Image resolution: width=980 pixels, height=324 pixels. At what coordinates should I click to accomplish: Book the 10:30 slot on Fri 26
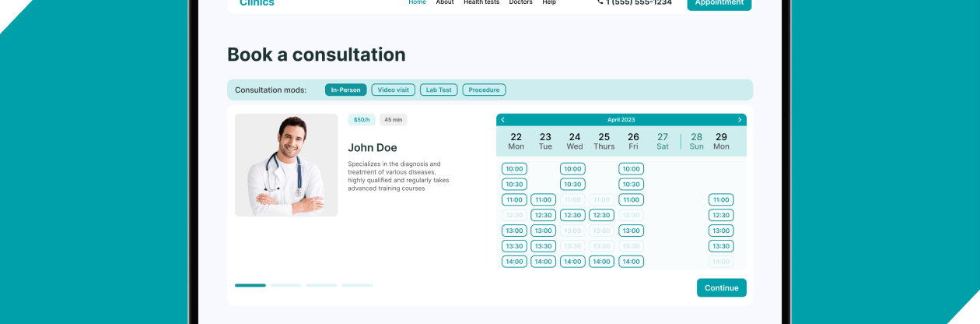click(631, 185)
